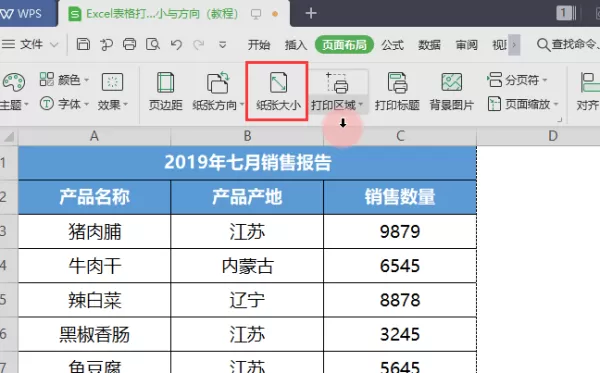The image size is (600, 373).
Task: Click the 背景图片 background image button
Action: [452, 92]
